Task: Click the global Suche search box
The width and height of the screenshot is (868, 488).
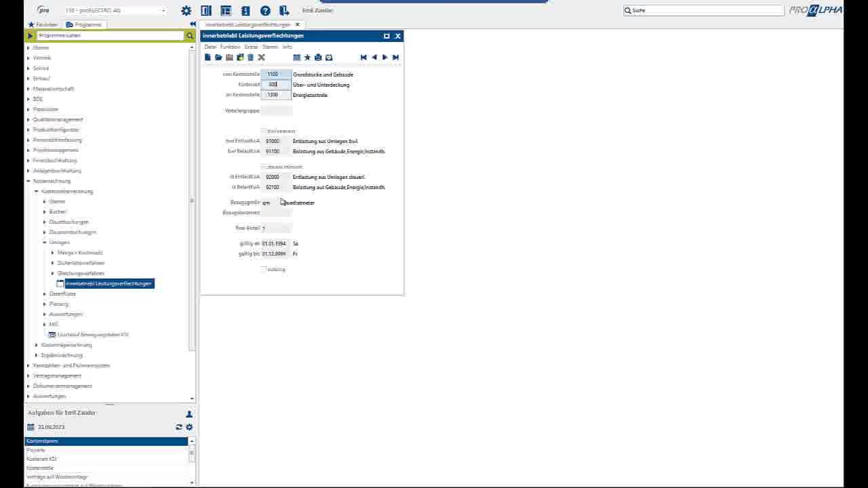Action: click(703, 11)
